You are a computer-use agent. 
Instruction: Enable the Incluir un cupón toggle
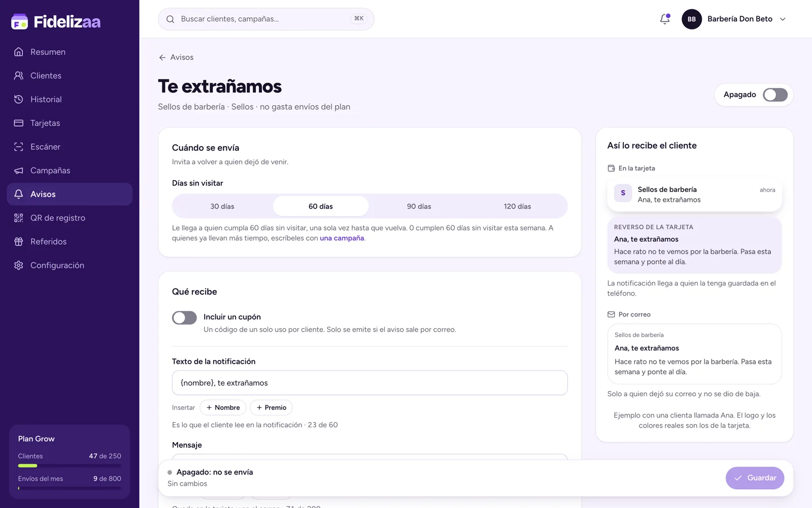[x=184, y=317]
